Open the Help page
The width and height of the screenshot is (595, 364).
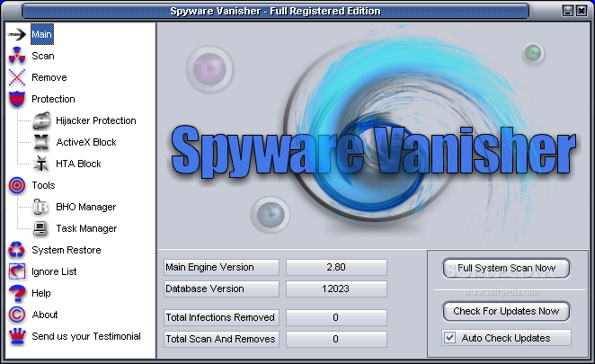click(41, 293)
